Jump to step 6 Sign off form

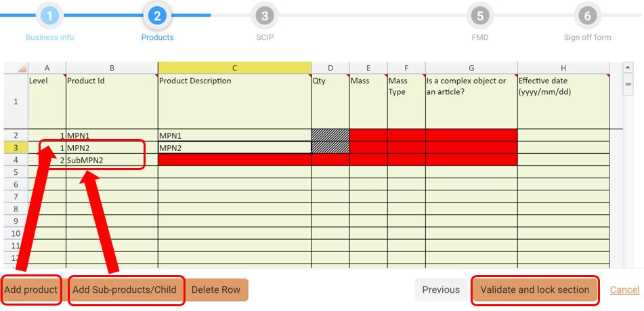(x=587, y=15)
